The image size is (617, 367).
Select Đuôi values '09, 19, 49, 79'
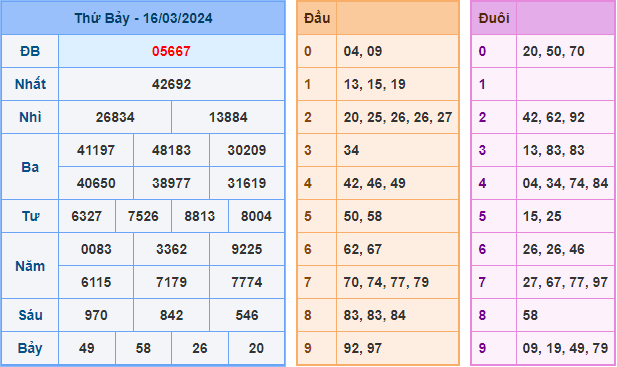[565, 349]
